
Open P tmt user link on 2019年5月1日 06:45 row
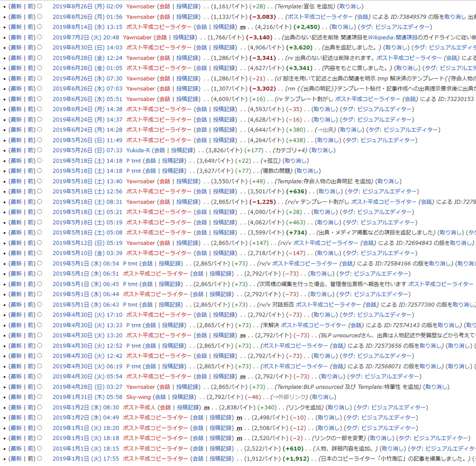[x=130, y=284]
